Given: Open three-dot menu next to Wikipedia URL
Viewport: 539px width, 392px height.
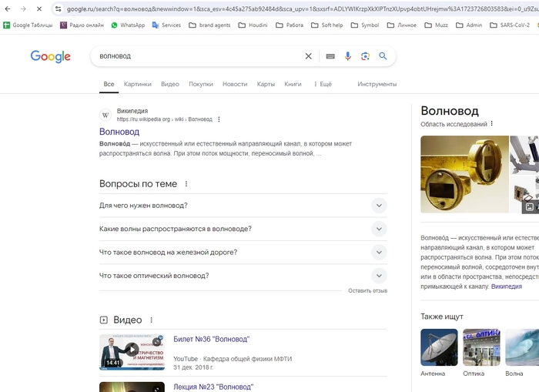Looking at the screenshot, I should coord(219,119).
